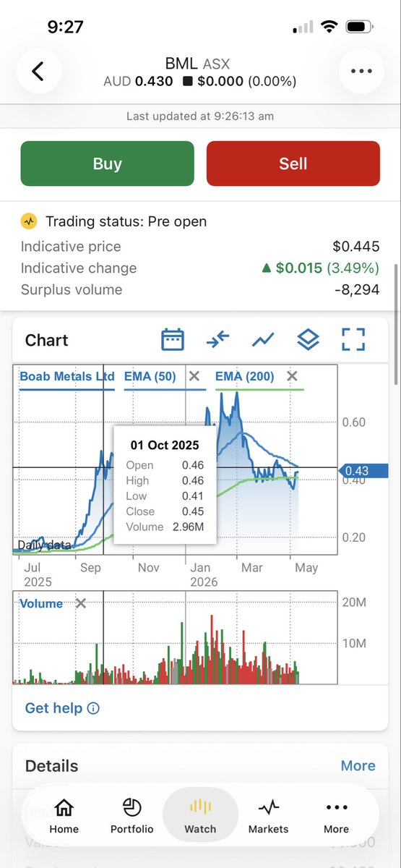Expand Details with the More link
The image size is (401, 868).
coord(358,765)
